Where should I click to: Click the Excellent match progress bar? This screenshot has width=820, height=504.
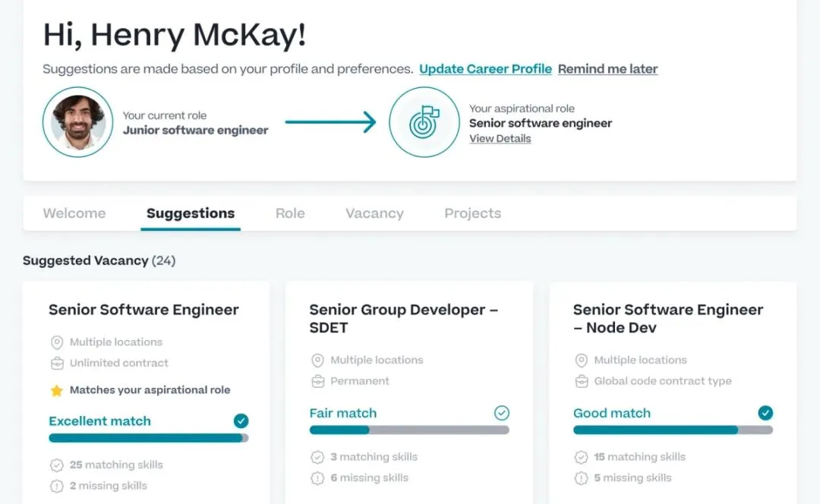pyautogui.click(x=148, y=438)
